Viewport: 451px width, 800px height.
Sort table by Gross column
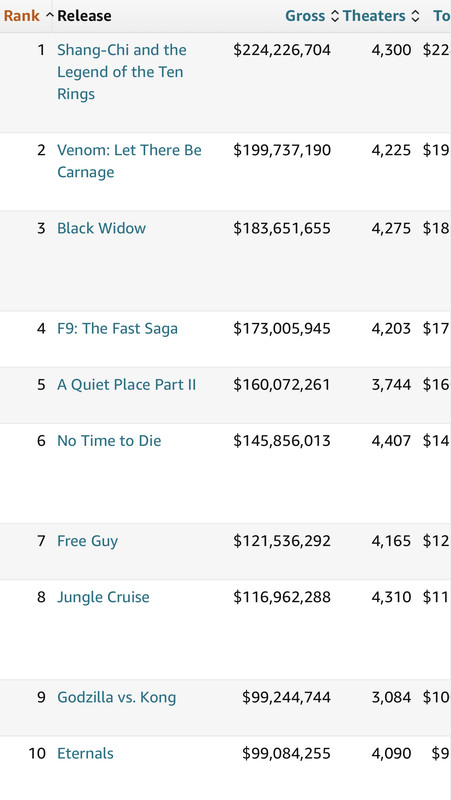pyautogui.click(x=305, y=16)
